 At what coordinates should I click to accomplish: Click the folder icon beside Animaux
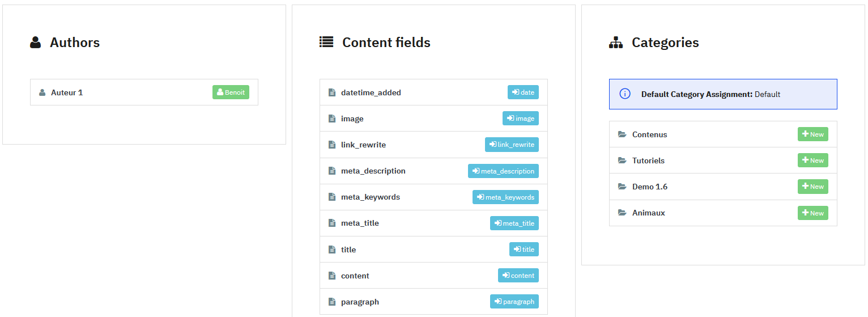point(622,213)
